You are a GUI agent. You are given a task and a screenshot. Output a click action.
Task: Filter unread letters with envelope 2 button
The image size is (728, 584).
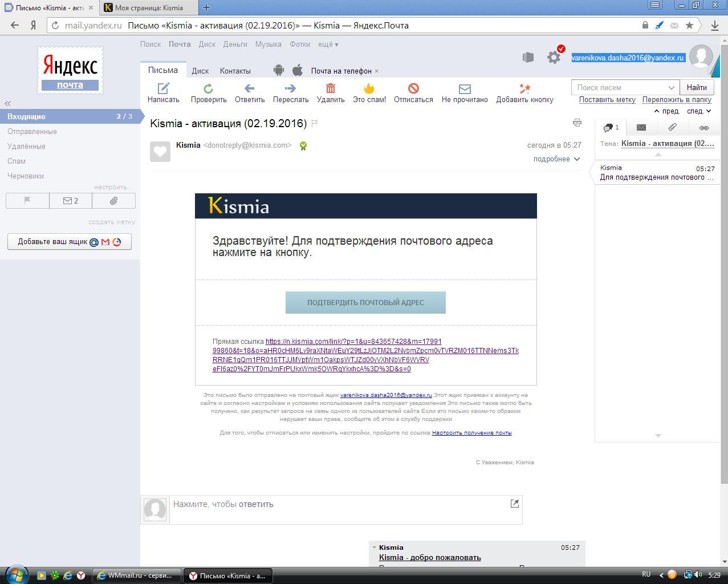(x=71, y=201)
